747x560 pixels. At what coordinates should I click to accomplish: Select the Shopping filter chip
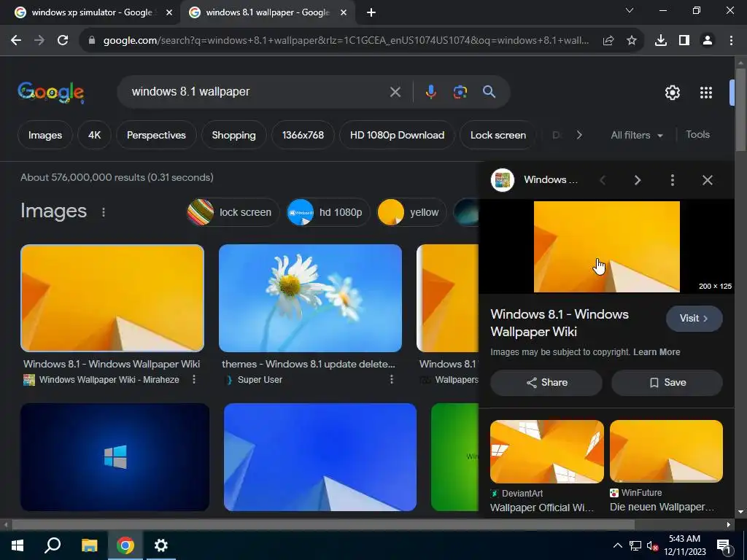(x=233, y=135)
